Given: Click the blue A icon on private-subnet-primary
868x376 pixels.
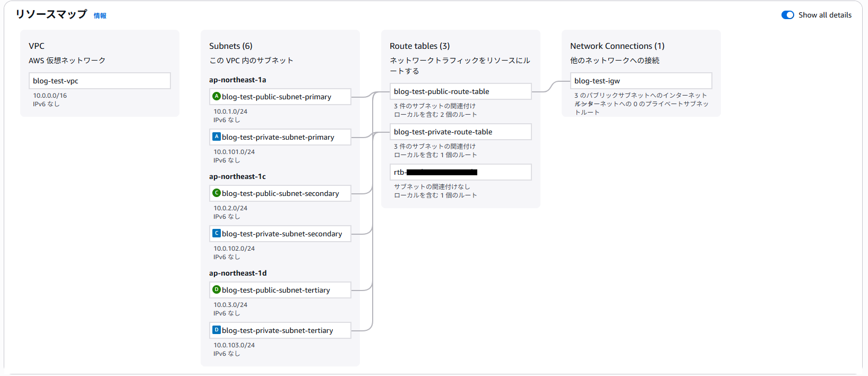Looking at the screenshot, I should (x=217, y=137).
